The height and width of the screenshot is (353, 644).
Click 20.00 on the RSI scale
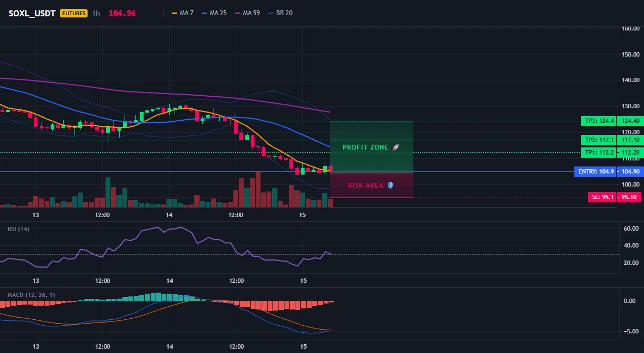631,263
